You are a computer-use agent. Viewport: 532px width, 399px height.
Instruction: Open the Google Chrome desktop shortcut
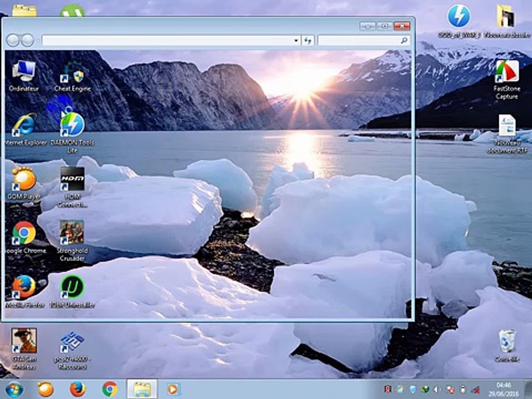[24, 238]
